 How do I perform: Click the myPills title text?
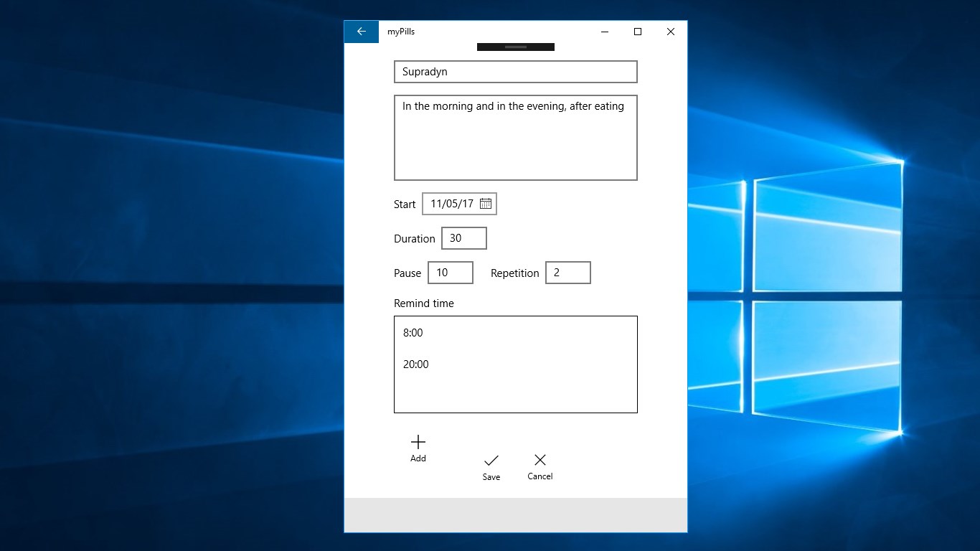(400, 32)
